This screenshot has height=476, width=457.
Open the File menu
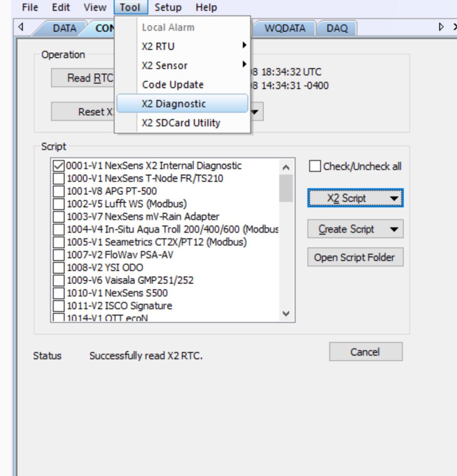coord(30,7)
